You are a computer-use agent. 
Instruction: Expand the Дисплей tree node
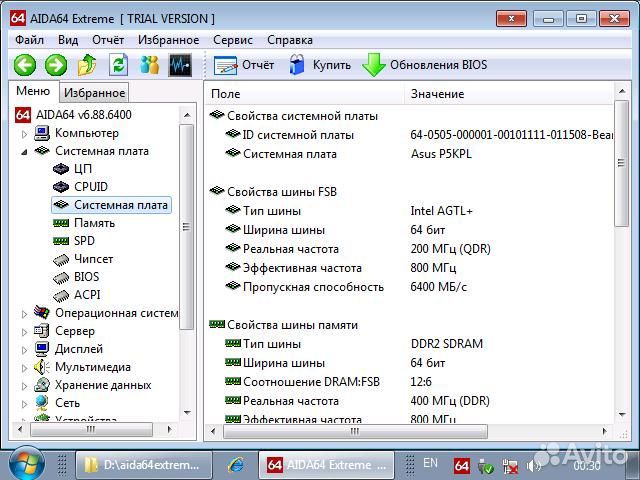point(24,350)
